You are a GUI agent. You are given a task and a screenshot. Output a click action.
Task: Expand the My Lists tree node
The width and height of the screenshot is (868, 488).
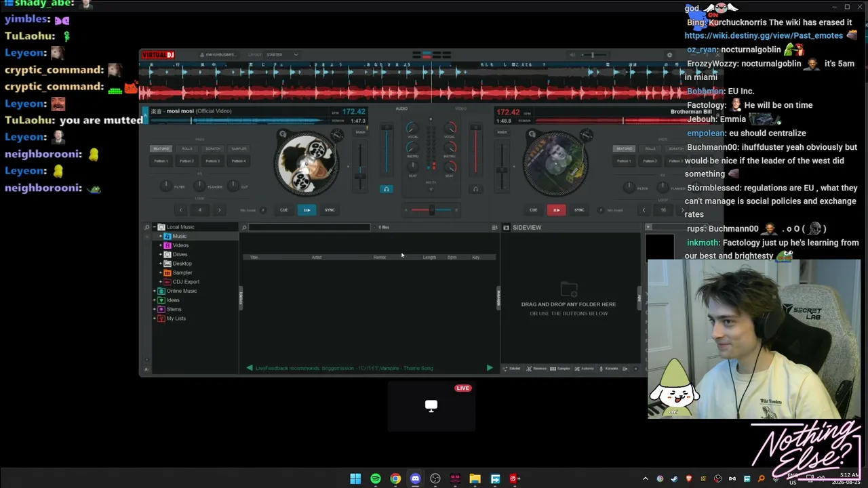point(155,319)
